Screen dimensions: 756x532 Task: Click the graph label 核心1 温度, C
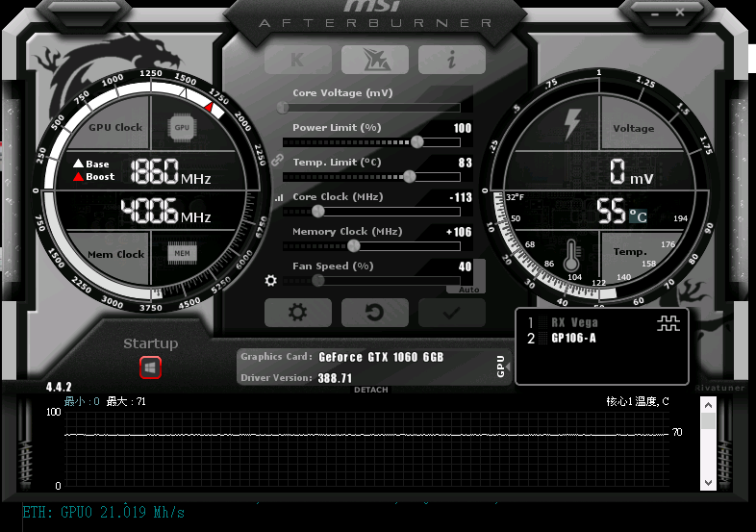(638, 401)
